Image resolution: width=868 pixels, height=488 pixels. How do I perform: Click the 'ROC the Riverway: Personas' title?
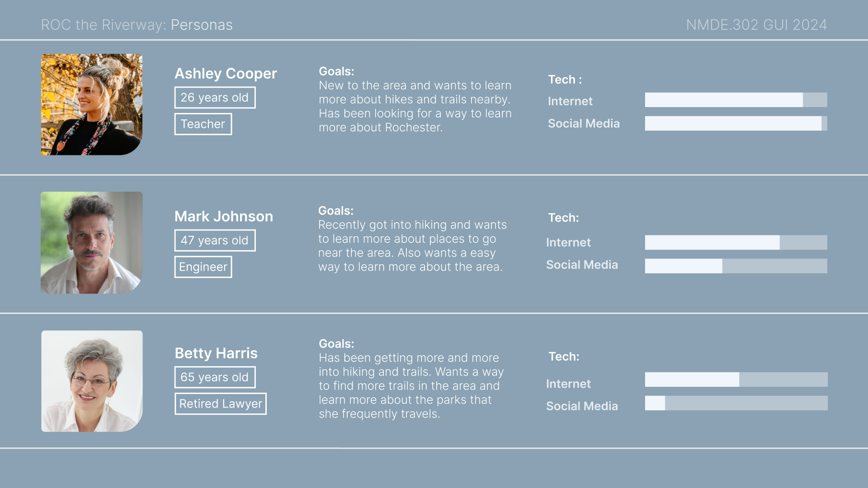[x=137, y=25]
